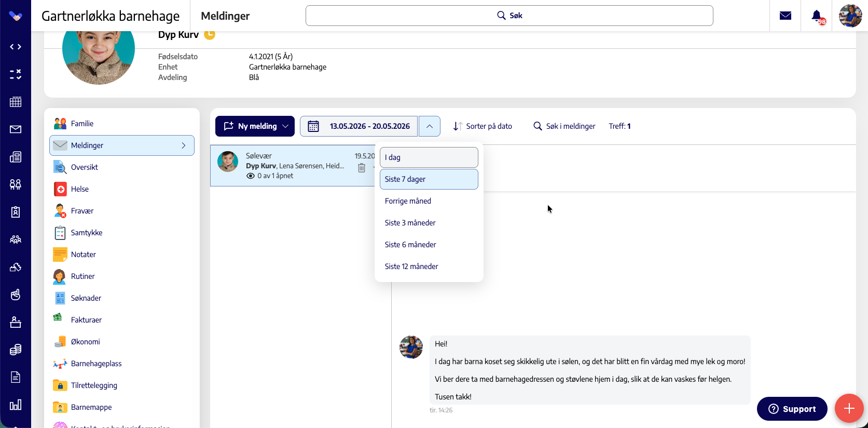The height and width of the screenshot is (428, 868).
Task: Select the Forrige måned preset
Action: [x=429, y=201]
